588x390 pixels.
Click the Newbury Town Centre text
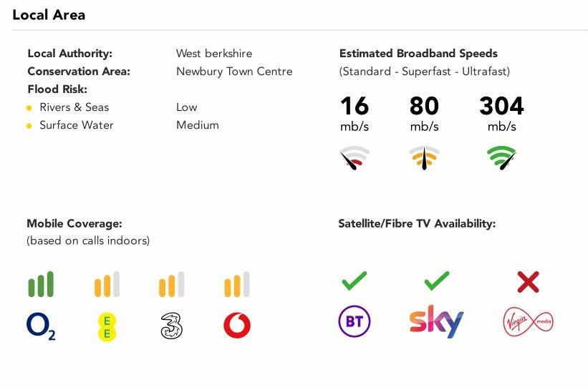234,72
